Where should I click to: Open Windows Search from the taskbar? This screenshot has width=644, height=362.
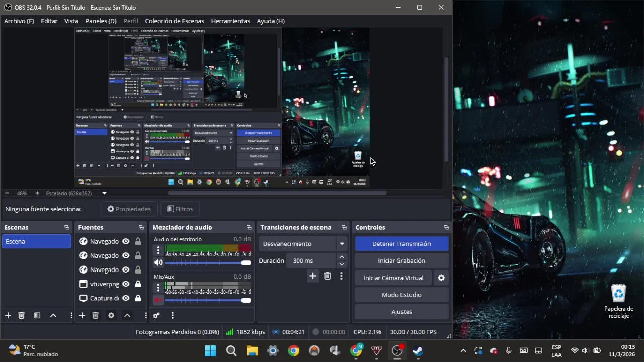point(231,351)
